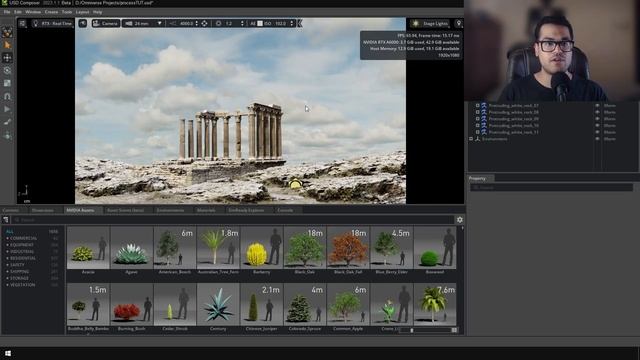The height and width of the screenshot is (360, 640).
Task: Activate the Move tool in left toolbar
Action: click(7, 58)
